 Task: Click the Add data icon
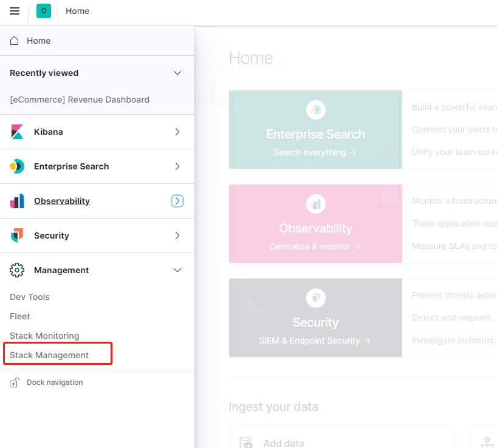click(x=246, y=443)
